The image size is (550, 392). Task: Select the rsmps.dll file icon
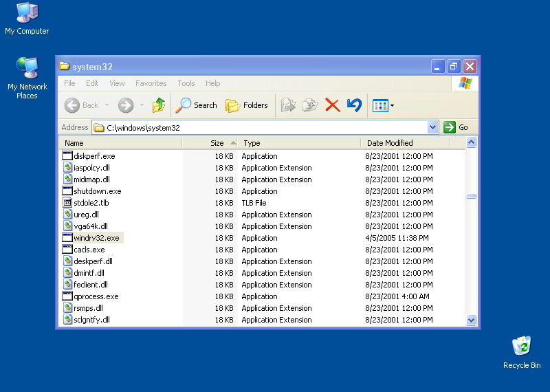[x=67, y=308]
